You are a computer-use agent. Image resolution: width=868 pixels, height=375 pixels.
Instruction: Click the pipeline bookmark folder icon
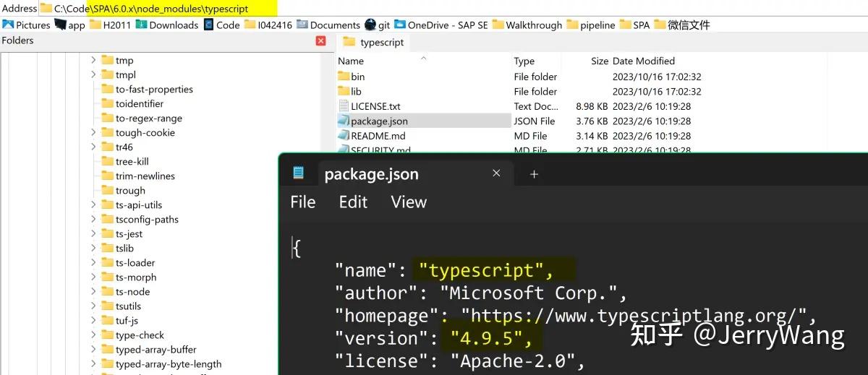572,25
